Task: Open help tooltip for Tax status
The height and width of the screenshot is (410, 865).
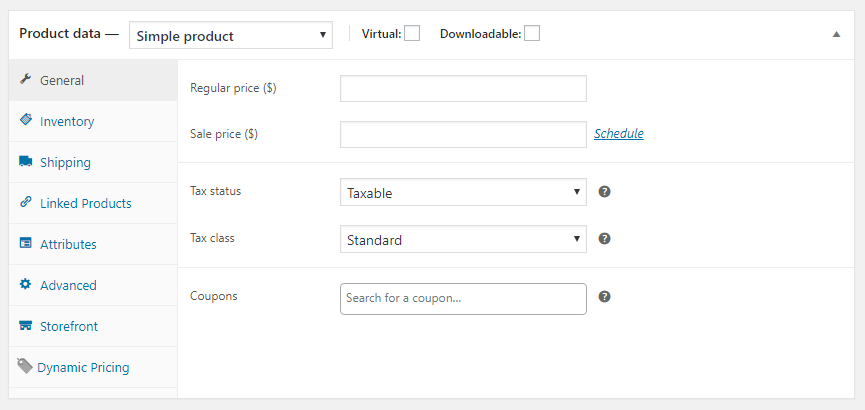Action: [x=605, y=192]
